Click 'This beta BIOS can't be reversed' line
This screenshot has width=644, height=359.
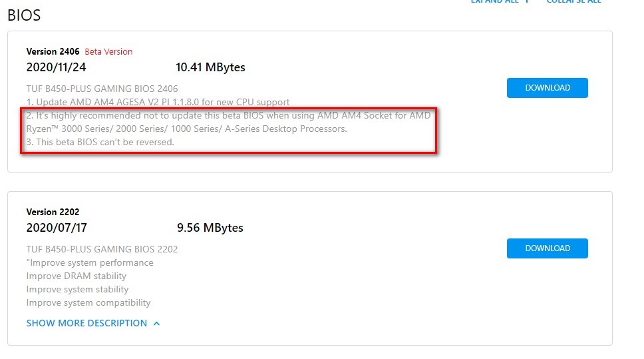pos(100,142)
